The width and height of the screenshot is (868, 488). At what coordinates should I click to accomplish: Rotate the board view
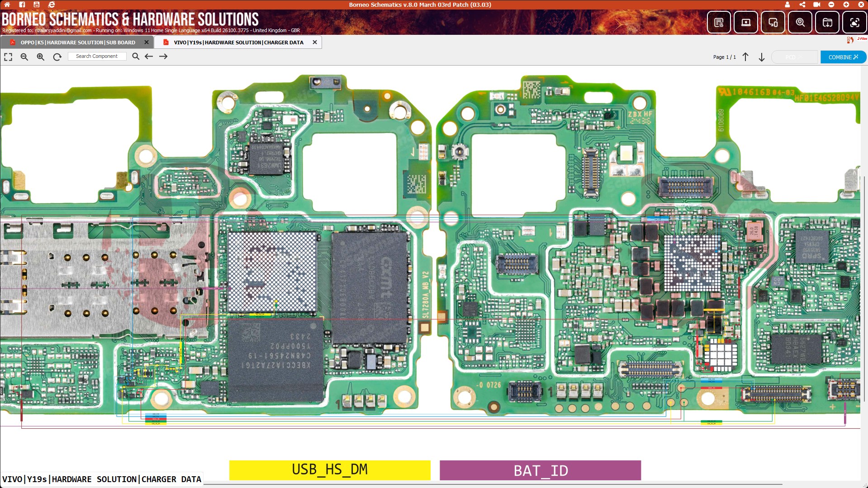pos(57,57)
